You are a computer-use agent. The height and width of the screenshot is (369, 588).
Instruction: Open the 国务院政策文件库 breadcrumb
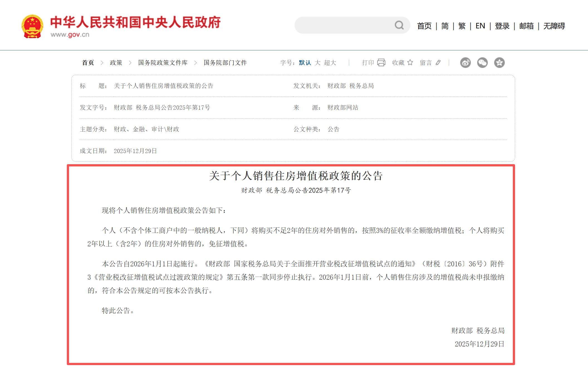163,63
